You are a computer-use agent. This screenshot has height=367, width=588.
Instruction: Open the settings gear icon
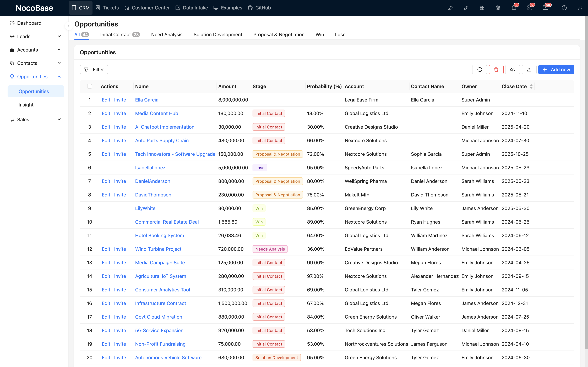pos(498,8)
